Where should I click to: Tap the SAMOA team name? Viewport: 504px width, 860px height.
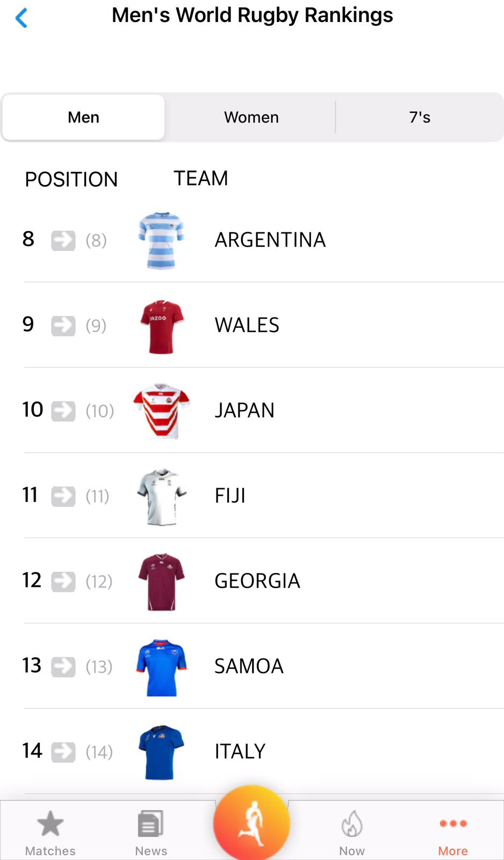click(x=249, y=666)
